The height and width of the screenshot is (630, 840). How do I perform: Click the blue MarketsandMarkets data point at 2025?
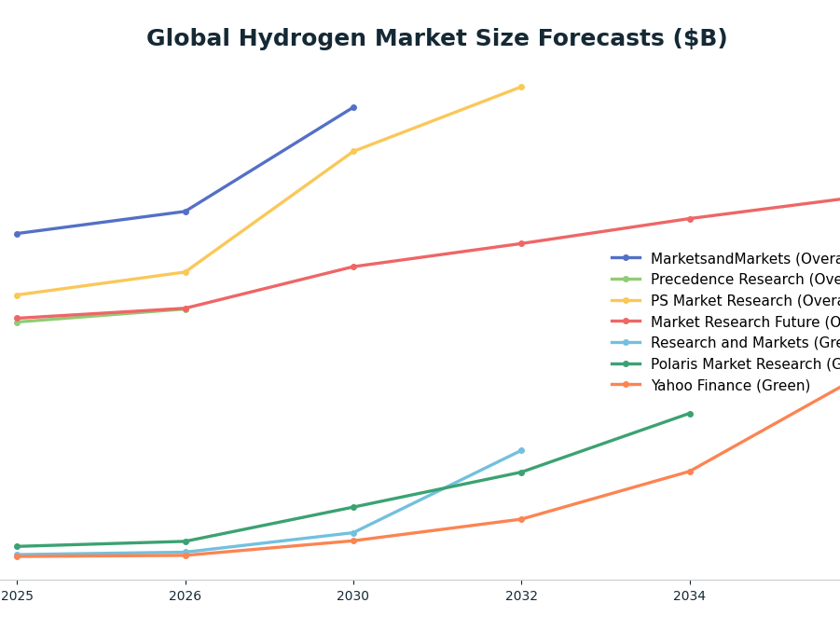pos(17,234)
